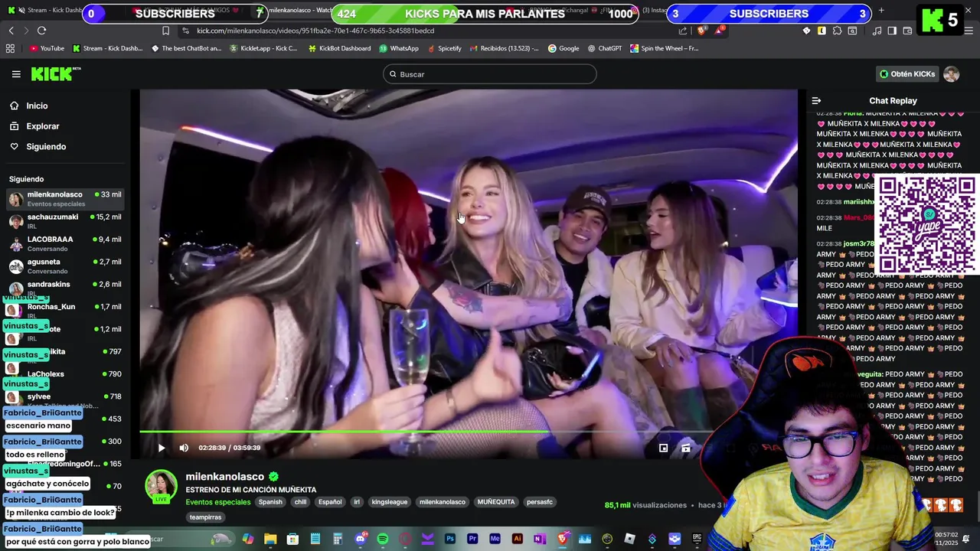Toggle theater mode on the player
980x551 pixels.
[x=686, y=448]
